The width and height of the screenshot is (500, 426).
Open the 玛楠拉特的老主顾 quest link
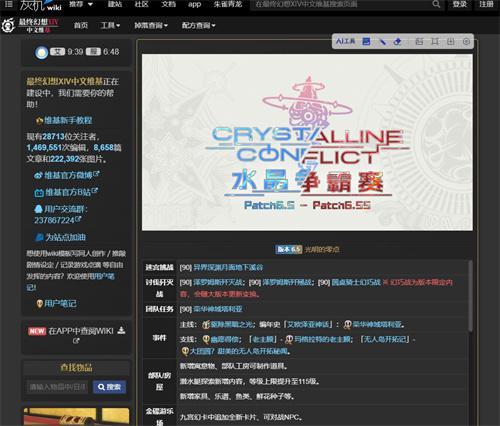pyautogui.click(x=323, y=339)
